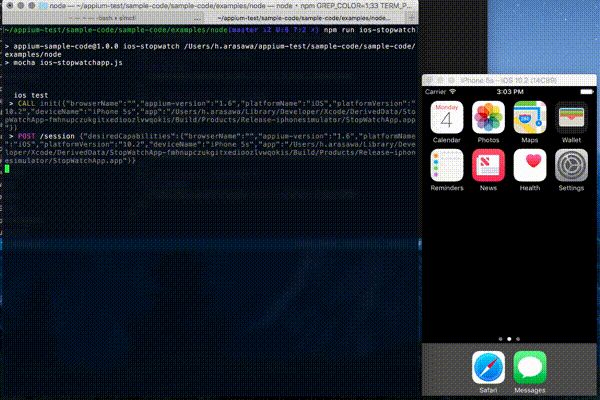Click the iPhone 5s simulator title bar
This screenshot has height=400, width=600.
pyautogui.click(x=509, y=80)
